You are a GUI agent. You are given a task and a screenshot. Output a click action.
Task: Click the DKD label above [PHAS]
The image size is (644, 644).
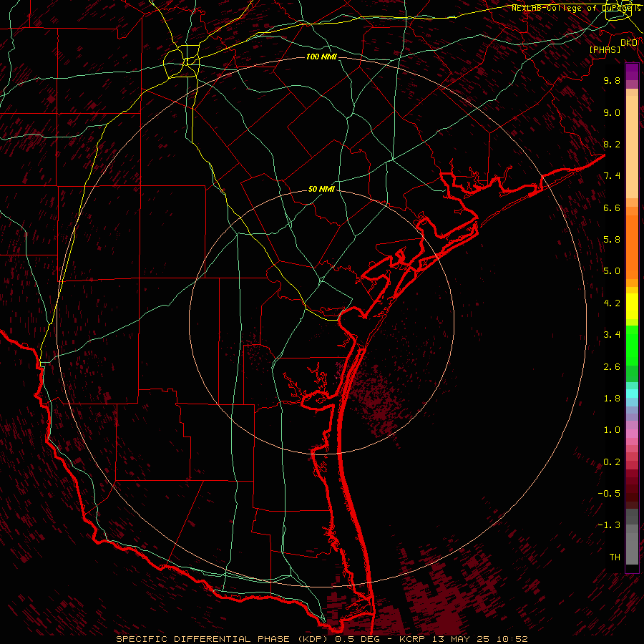[629, 42]
